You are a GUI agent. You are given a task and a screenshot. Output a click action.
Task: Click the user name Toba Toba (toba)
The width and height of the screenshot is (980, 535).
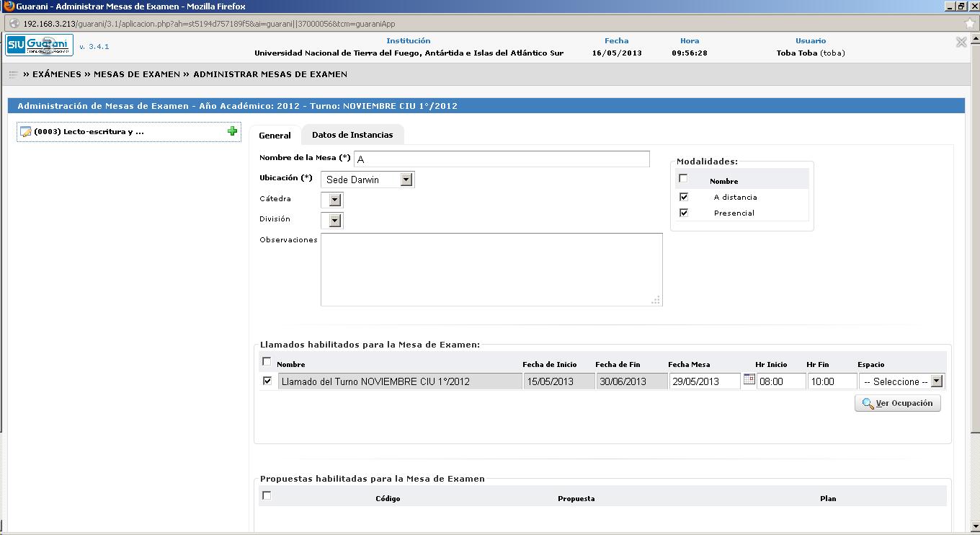point(811,53)
